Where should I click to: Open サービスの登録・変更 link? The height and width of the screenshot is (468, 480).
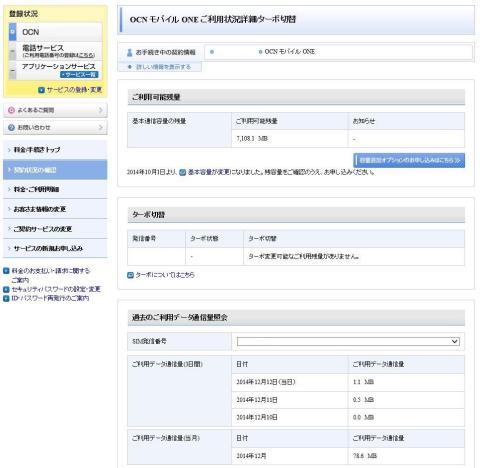coord(74,90)
